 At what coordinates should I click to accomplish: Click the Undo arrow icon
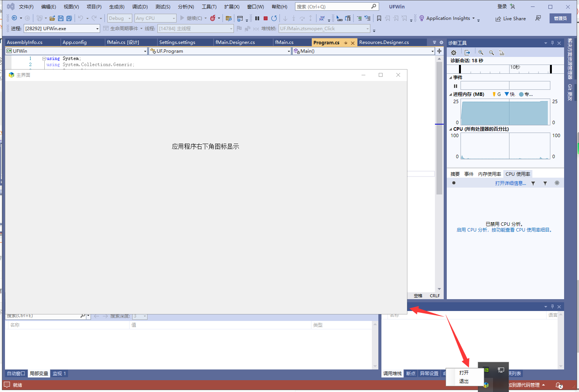tap(81, 18)
